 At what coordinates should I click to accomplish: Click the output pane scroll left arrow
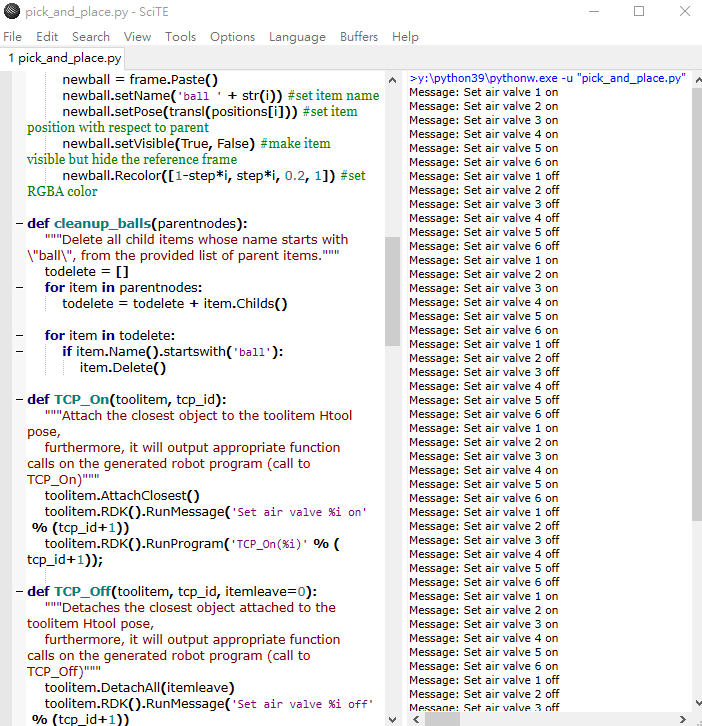point(416,719)
